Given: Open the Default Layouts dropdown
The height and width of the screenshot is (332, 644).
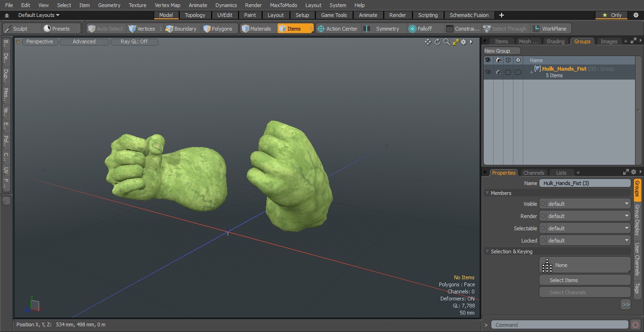Looking at the screenshot, I should pos(39,15).
